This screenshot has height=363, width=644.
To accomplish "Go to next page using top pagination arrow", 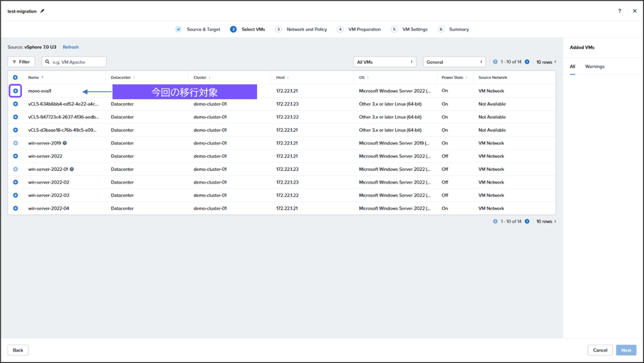I will click(527, 62).
